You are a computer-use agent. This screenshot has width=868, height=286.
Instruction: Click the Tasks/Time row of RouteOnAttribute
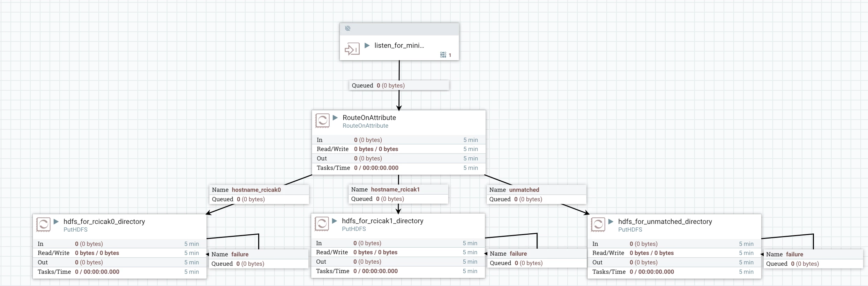pyautogui.click(x=398, y=168)
